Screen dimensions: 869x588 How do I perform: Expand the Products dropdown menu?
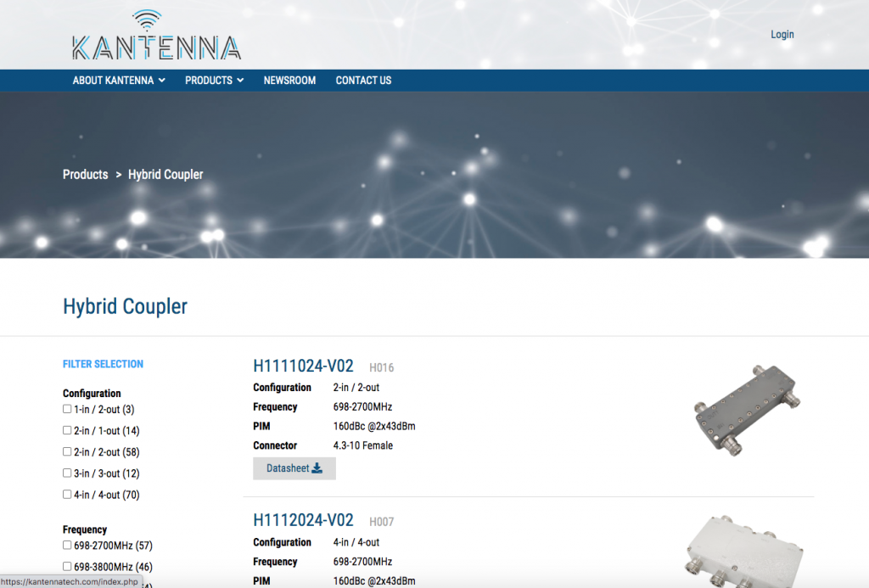click(214, 81)
